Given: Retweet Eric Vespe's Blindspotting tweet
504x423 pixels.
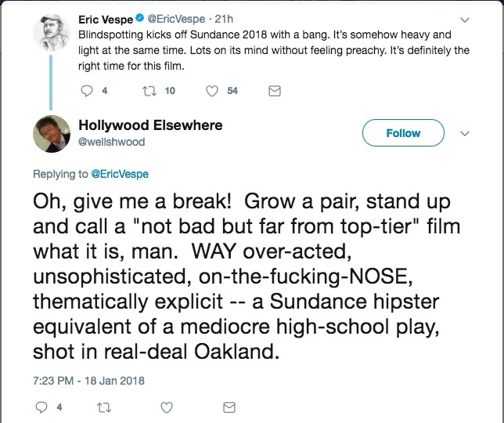Looking at the screenshot, I should (x=148, y=92).
